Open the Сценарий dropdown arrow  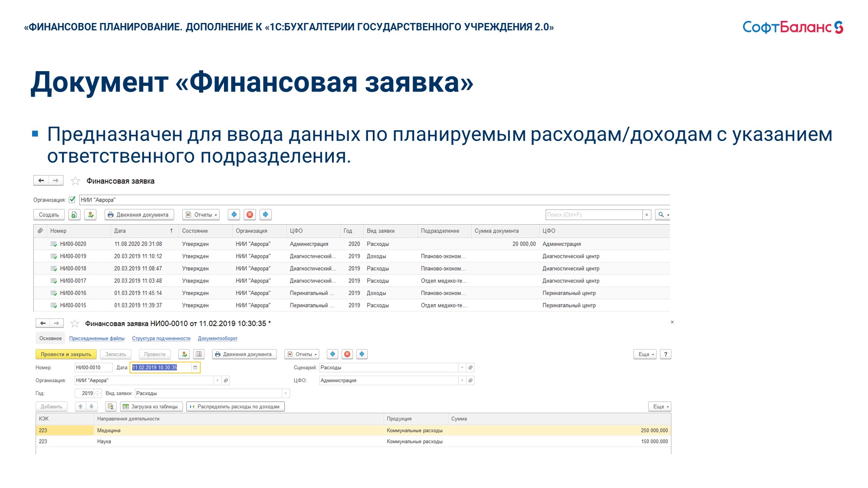point(462,367)
